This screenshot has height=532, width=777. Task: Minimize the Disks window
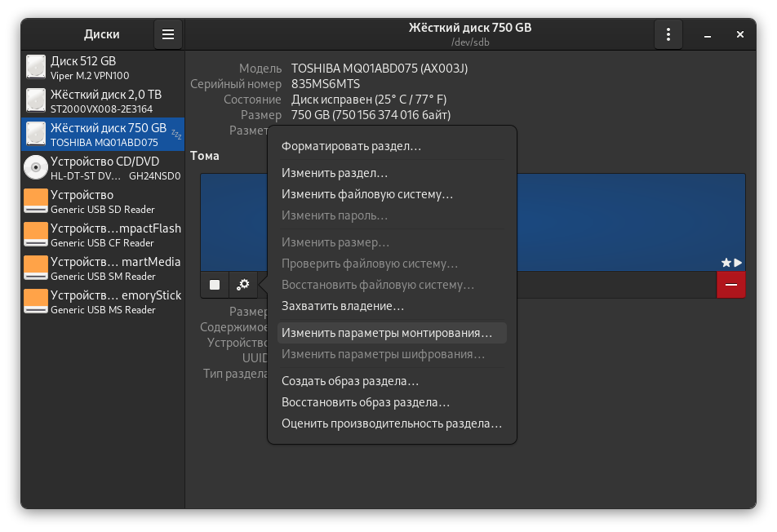pyautogui.click(x=708, y=34)
